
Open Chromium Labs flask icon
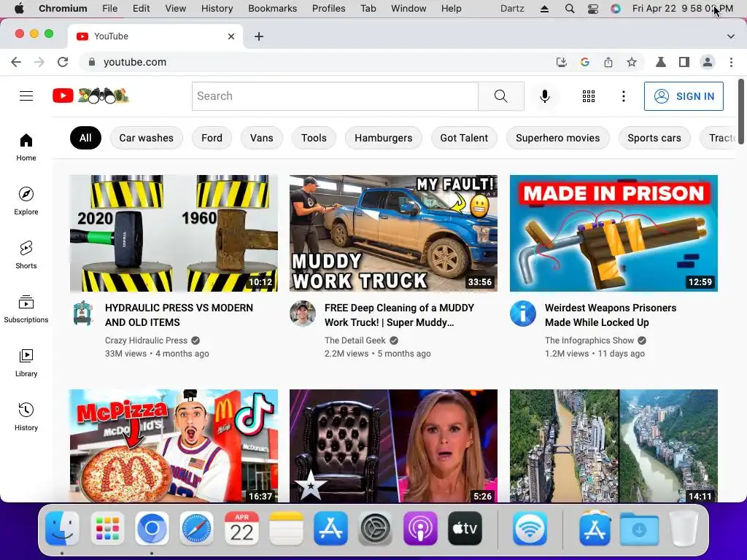click(661, 62)
